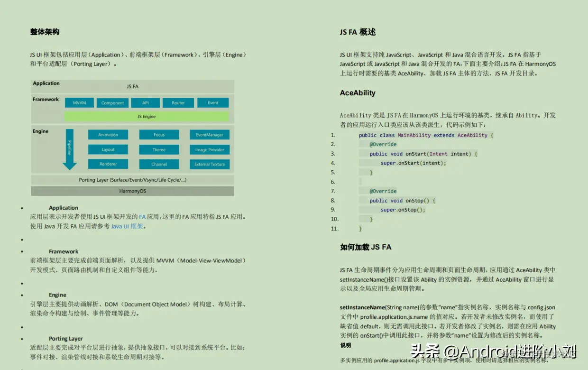
Task: Click code line public void onStop()
Action: coord(403,200)
